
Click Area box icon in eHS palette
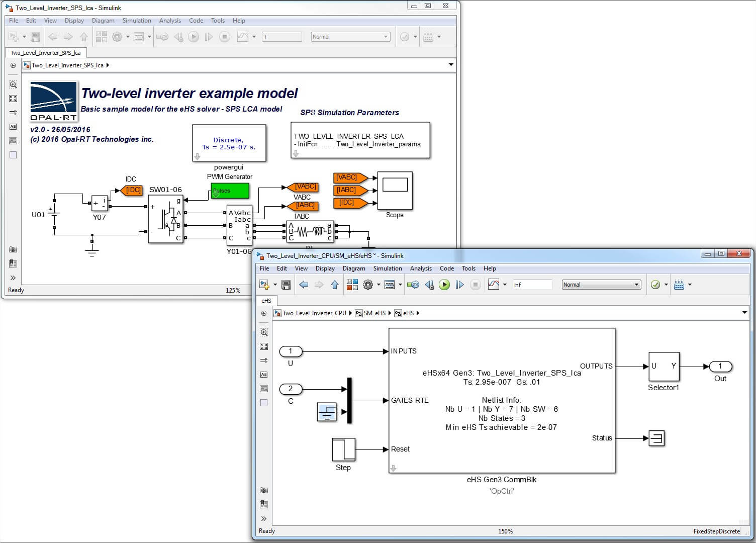click(x=264, y=403)
